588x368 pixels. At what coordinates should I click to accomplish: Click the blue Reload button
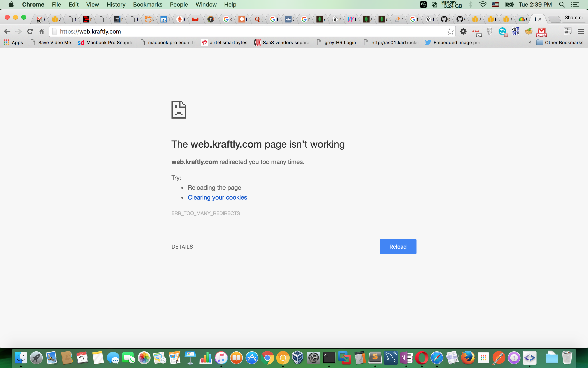point(398,247)
